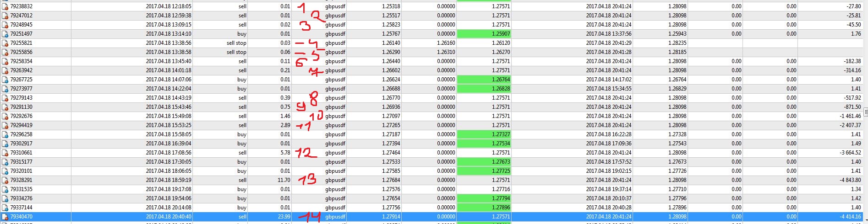Select the loss value -4 843.80
Image resolution: width=868 pixels, height=224 pixels.
851,180
